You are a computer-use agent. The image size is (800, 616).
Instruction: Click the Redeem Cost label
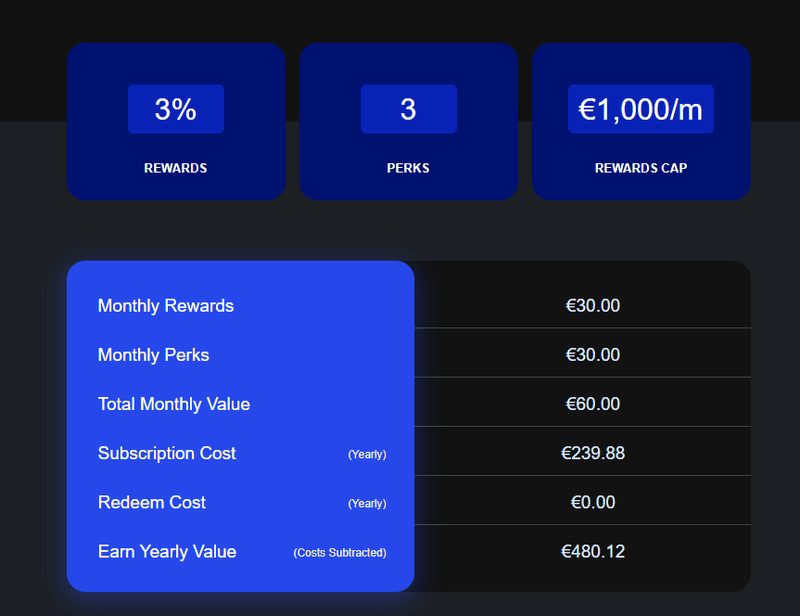152,502
